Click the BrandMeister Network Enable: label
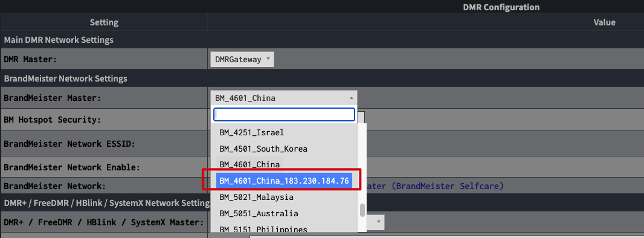 coord(72,167)
